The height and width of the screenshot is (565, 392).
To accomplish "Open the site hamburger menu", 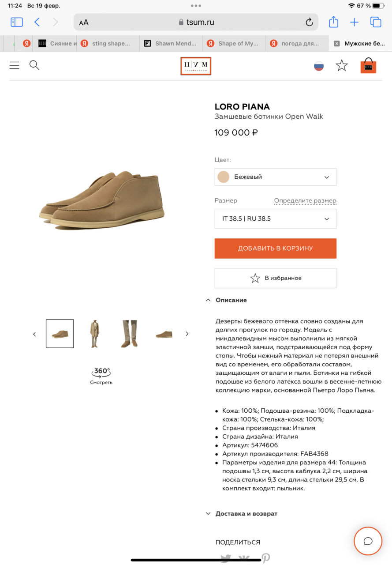I will coord(15,65).
